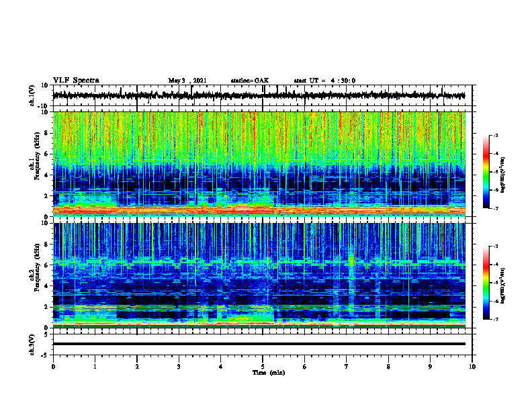
Task: Click time-axis tick label "8" below ch.3
Action: (x=388, y=367)
